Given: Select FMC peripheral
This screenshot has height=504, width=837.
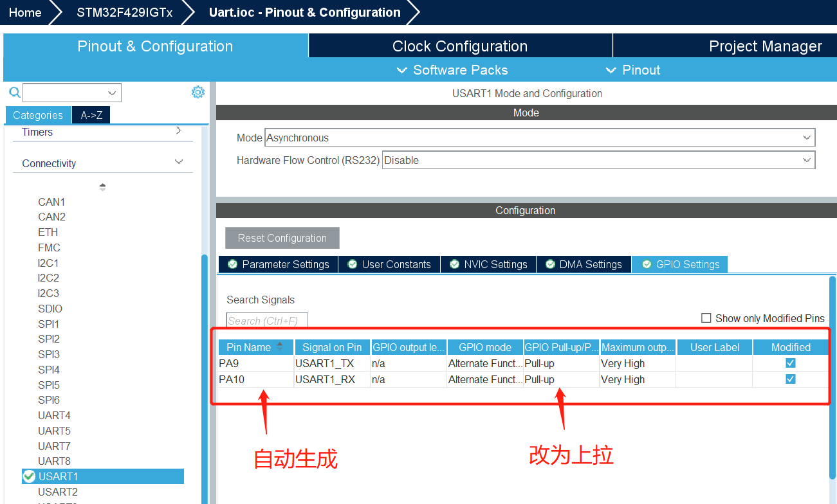Looking at the screenshot, I should [x=49, y=248].
